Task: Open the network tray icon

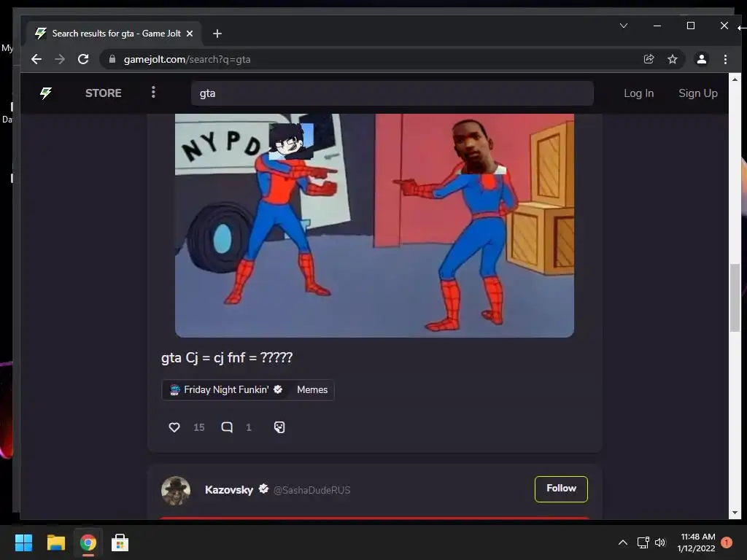Action: tap(643, 542)
